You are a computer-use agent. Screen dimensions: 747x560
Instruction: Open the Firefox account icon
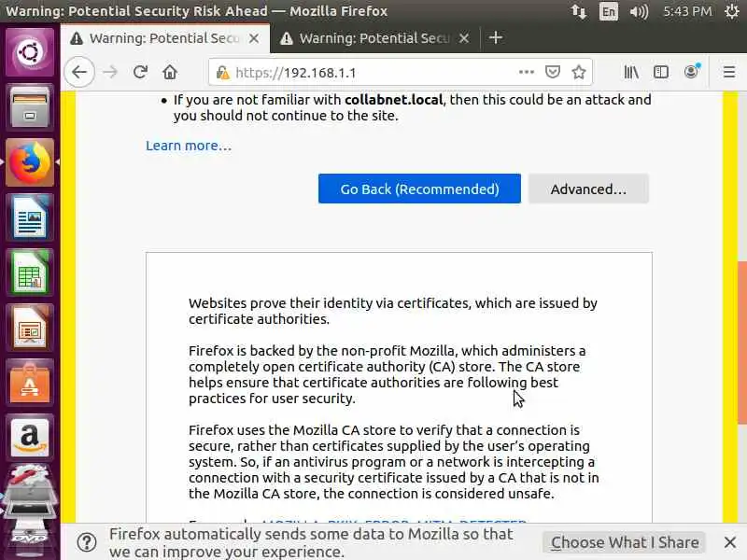pos(692,72)
